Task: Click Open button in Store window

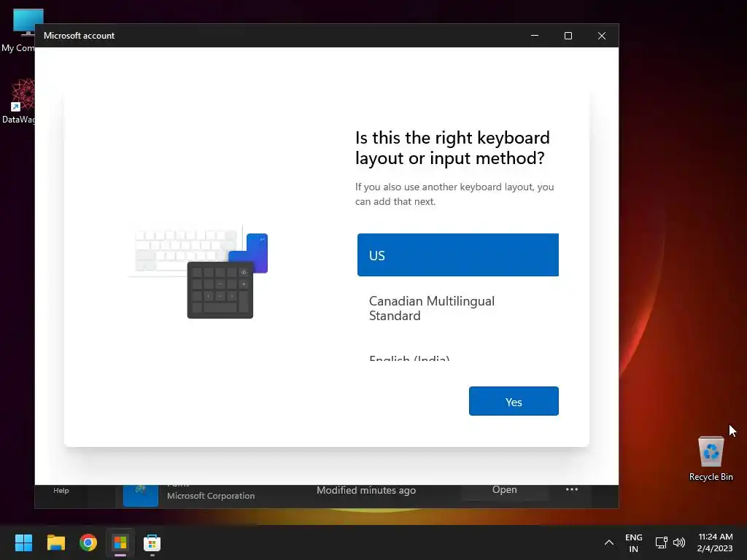Action: tap(504, 490)
